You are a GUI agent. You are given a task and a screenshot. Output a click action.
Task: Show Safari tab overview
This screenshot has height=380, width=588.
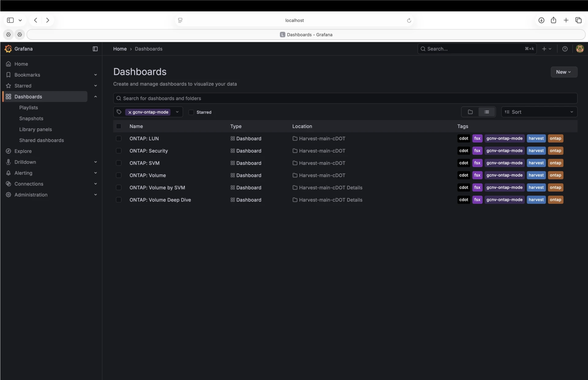coord(578,20)
